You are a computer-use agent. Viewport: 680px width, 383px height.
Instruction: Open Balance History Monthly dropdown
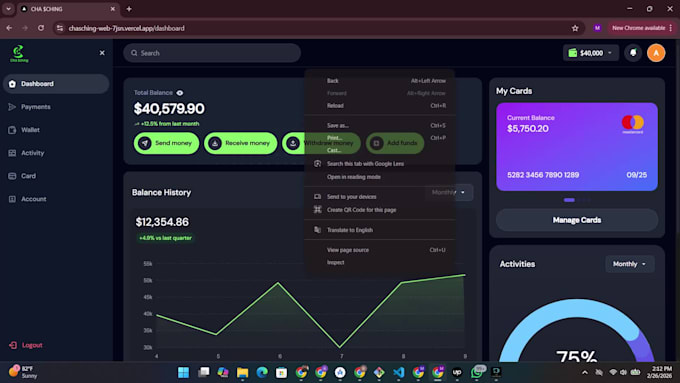tap(449, 192)
